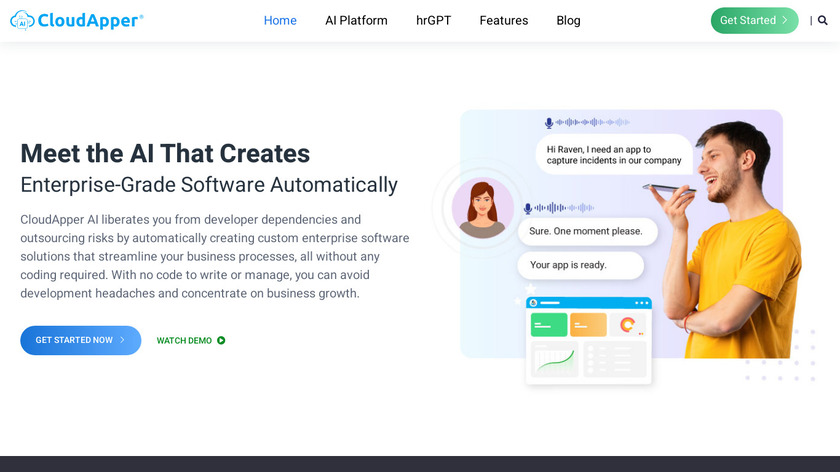Open the AI Platform menu
This screenshot has width=840, height=472.
pos(356,20)
